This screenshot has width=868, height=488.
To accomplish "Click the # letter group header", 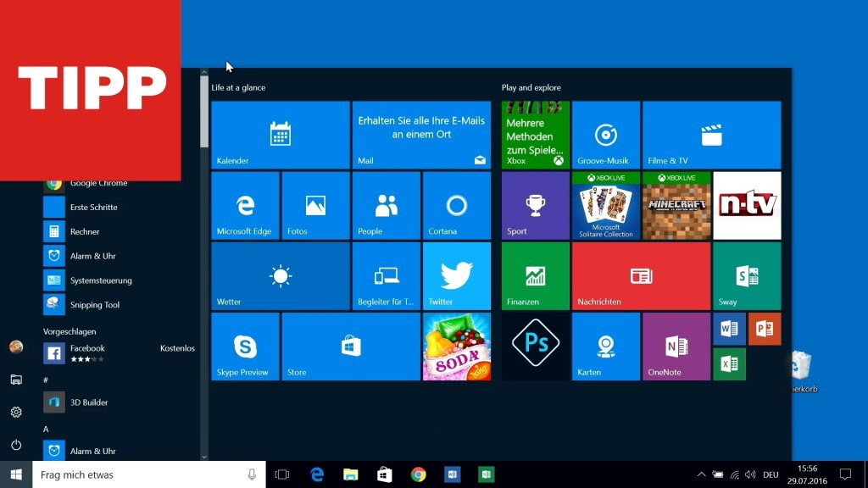I will (46, 380).
